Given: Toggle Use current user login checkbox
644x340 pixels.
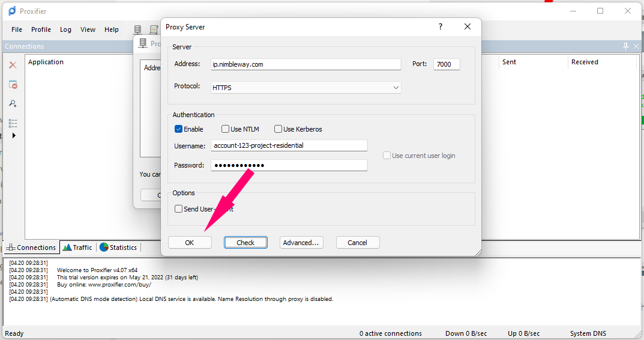Looking at the screenshot, I should tap(387, 156).
